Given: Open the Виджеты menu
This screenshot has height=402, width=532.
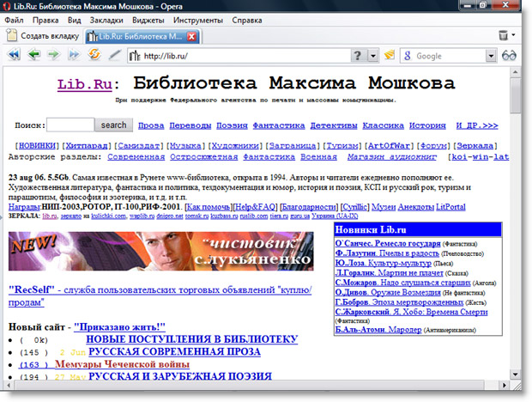Looking at the screenshot, I should point(148,21).
